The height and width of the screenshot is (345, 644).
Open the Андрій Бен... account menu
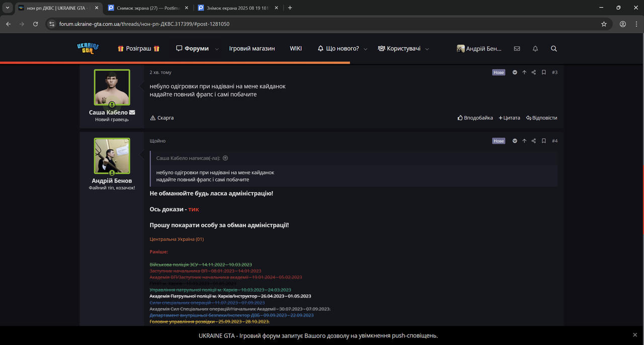point(479,48)
